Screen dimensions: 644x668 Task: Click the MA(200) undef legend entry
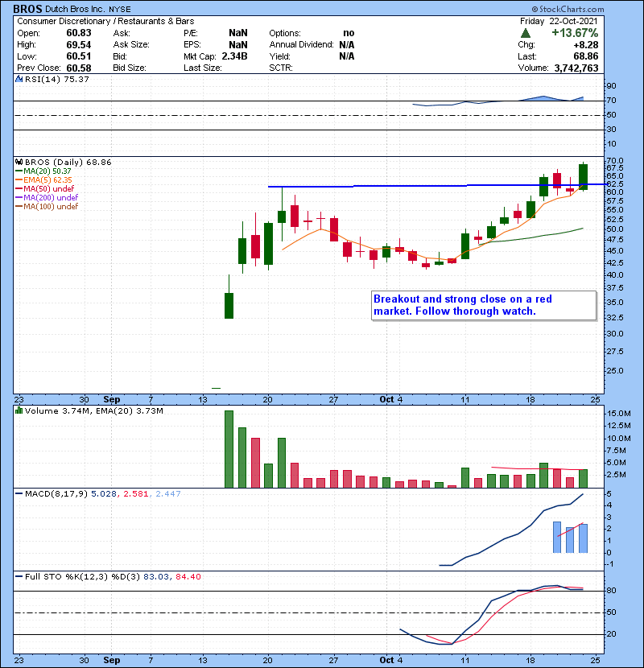pos(47,198)
